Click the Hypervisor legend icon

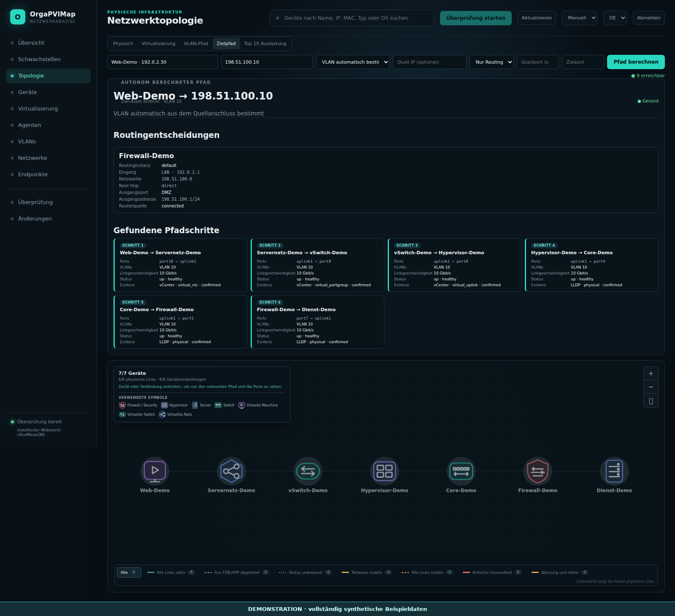click(165, 405)
